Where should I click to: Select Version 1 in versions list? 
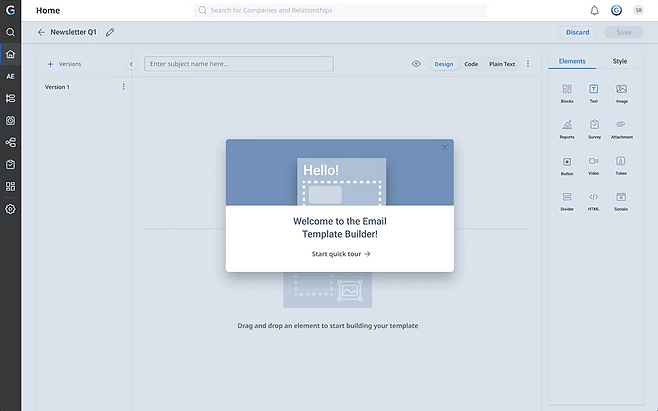pyautogui.click(x=84, y=86)
